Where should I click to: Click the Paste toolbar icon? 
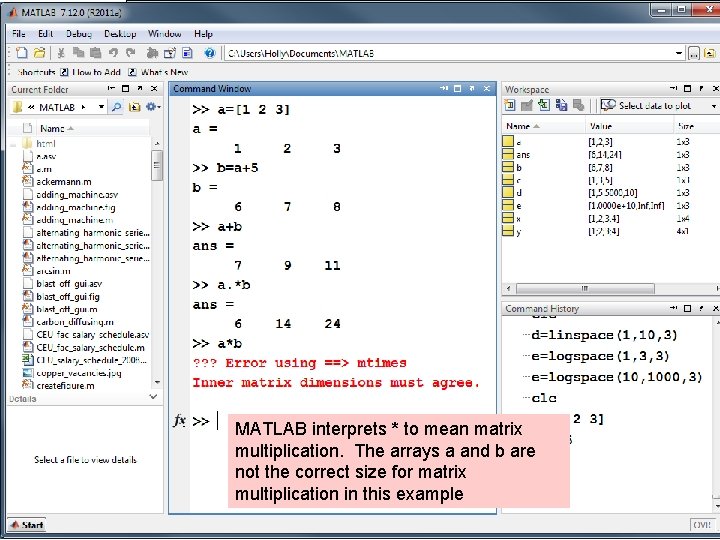coord(96,53)
